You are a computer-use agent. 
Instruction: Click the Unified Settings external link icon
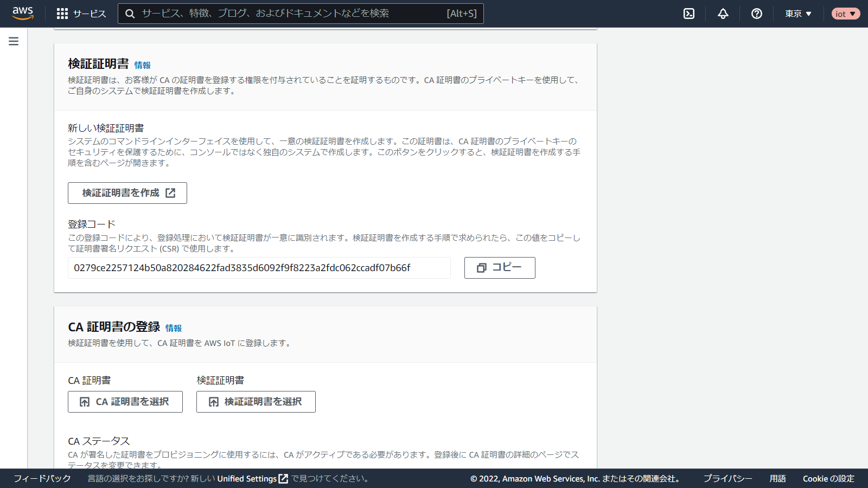click(283, 479)
